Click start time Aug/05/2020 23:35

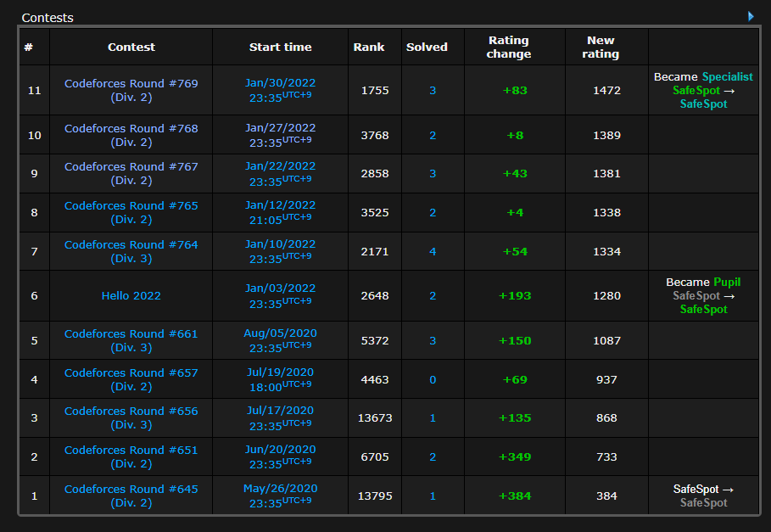pos(280,340)
